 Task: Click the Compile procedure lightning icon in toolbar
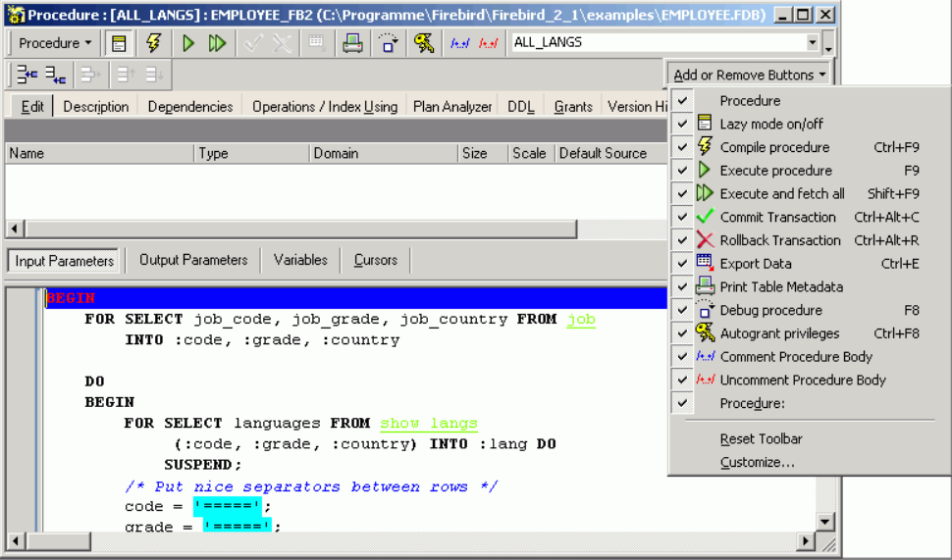153,43
